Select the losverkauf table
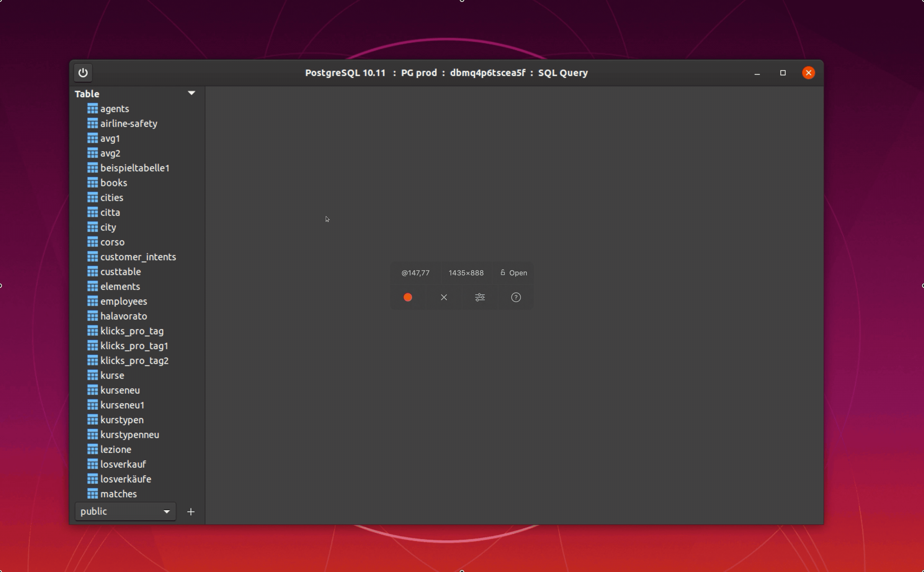This screenshot has height=572, width=924. pyautogui.click(x=123, y=464)
